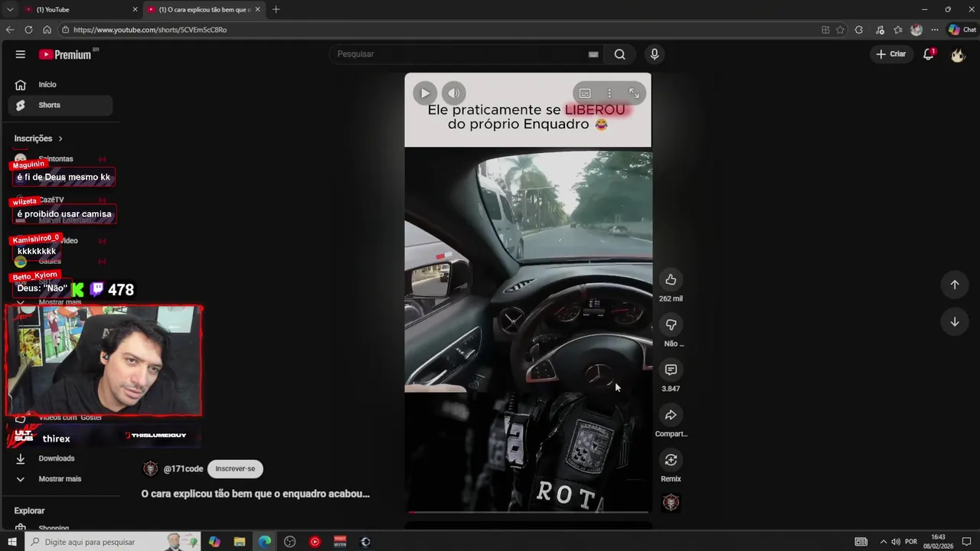
Task: Share the short via Compartilhar
Action: point(671,415)
